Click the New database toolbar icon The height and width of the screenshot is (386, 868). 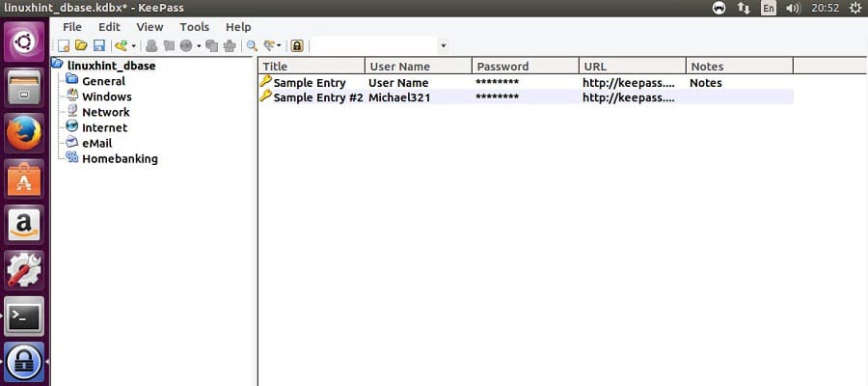pos(65,46)
